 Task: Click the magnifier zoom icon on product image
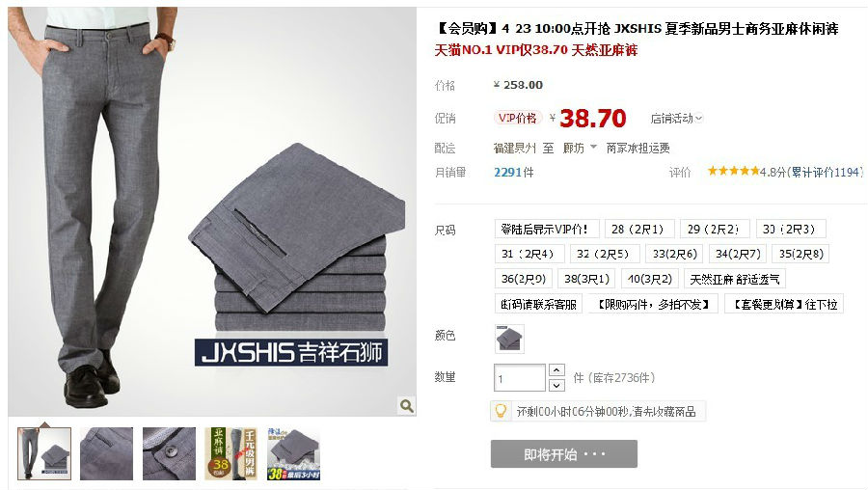407,406
